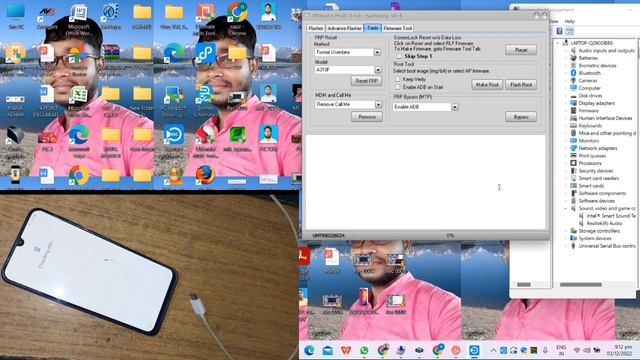
Task: Expand Audio inputs and outputs node
Action: click(566, 51)
